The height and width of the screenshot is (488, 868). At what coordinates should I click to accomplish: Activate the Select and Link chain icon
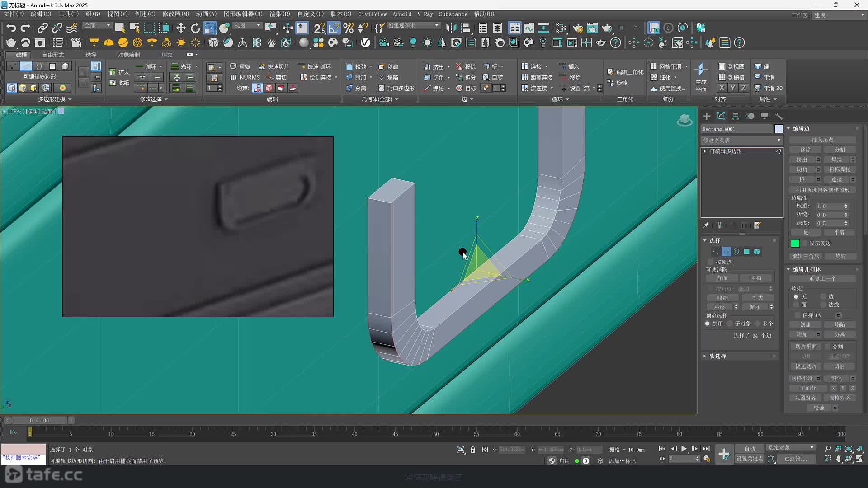click(x=42, y=28)
